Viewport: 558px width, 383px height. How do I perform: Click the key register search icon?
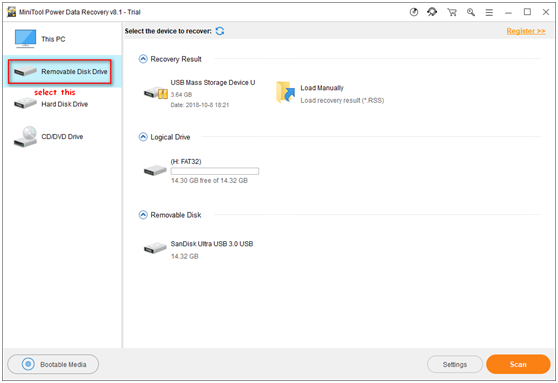click(471, 12)
